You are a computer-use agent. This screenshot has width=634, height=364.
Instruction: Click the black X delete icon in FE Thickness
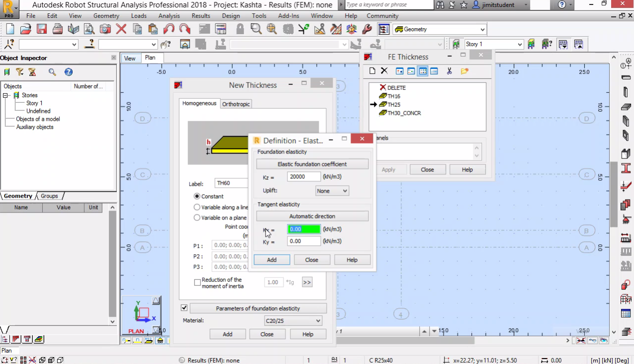pyautogui.click(x=384, y=71)
